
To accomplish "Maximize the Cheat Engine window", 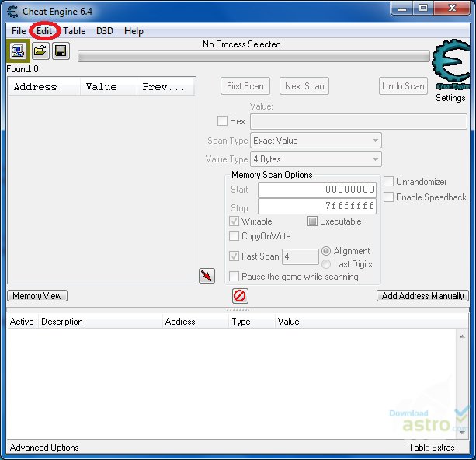I will (423, 9).
